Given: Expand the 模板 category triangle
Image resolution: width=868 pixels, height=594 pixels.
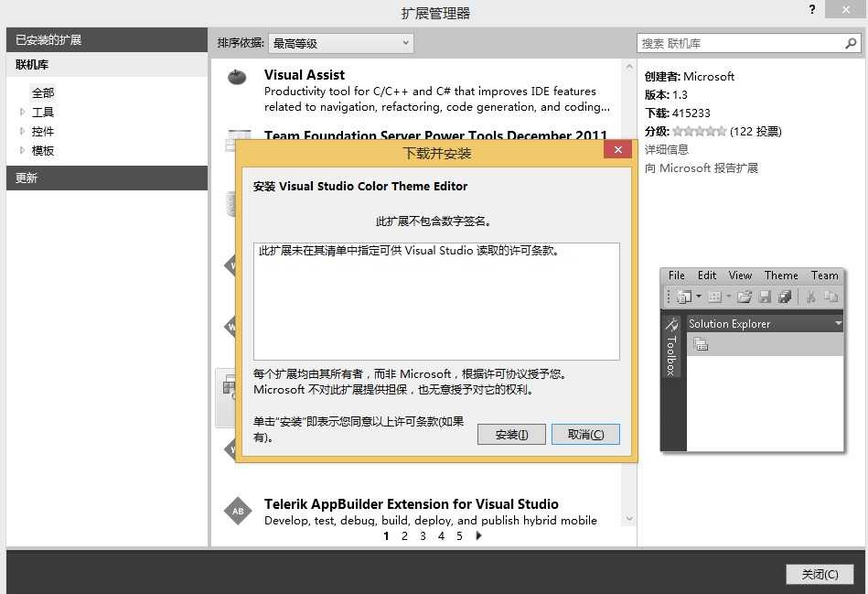Looking at the screenshot, I should [22, 150].
